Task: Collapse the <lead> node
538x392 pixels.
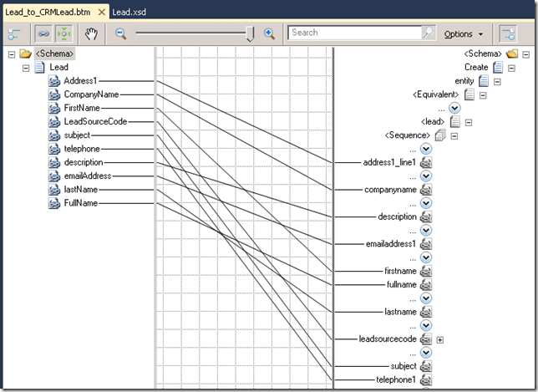Action: 469,122
